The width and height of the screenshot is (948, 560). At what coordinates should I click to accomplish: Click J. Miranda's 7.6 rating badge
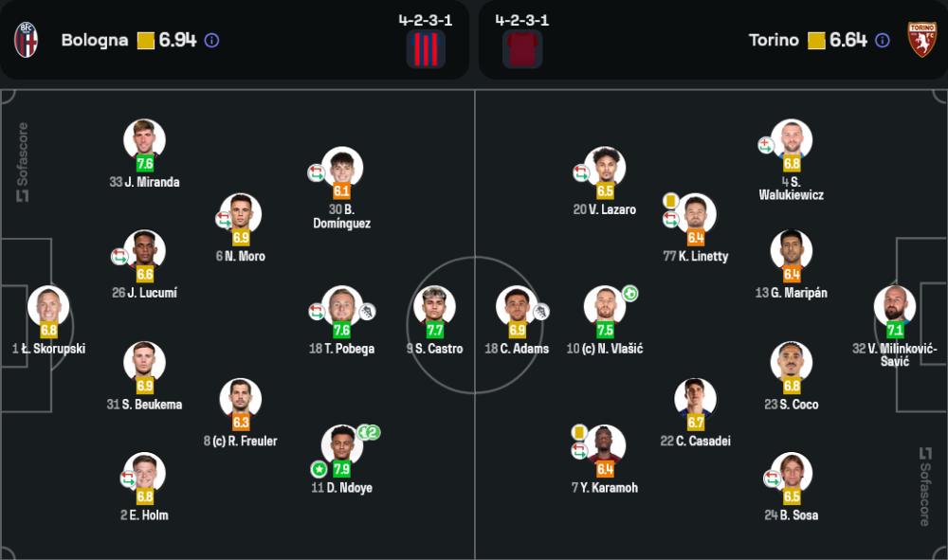pyautogui.click(x=145, y=163)
